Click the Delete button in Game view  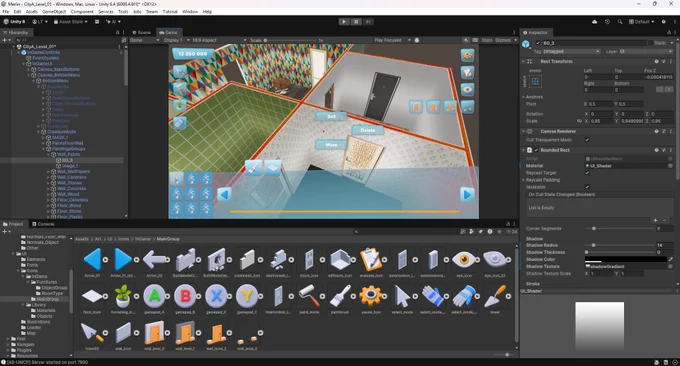tap(368, 130)
